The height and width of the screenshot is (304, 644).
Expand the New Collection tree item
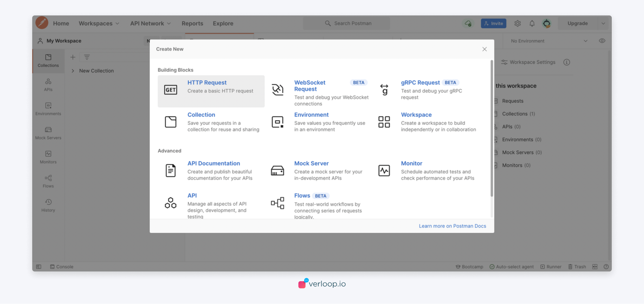(x=73, y=71)
